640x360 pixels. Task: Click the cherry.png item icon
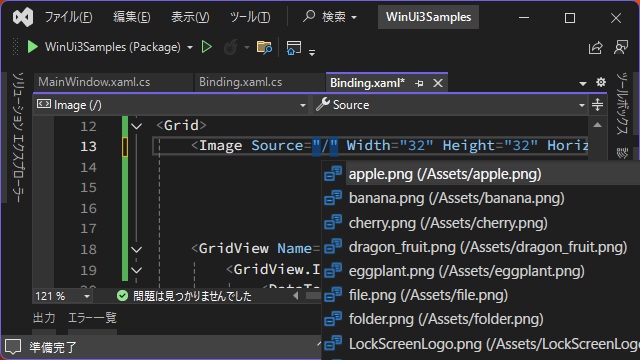click(333, 222)
